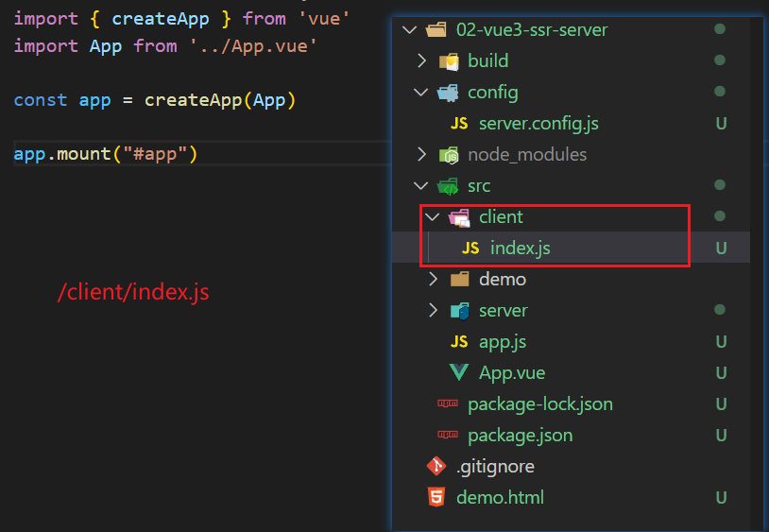This screenshot has height=532, width=769.
Task: Click the JS icon beside server.config.js
Action: [x=459, y=123]
